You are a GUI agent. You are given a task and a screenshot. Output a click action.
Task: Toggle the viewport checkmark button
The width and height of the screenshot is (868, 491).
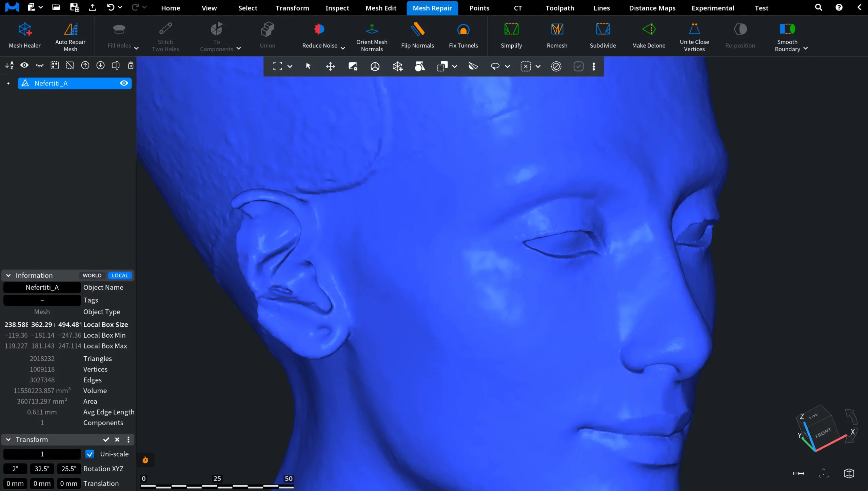(578, 66)
